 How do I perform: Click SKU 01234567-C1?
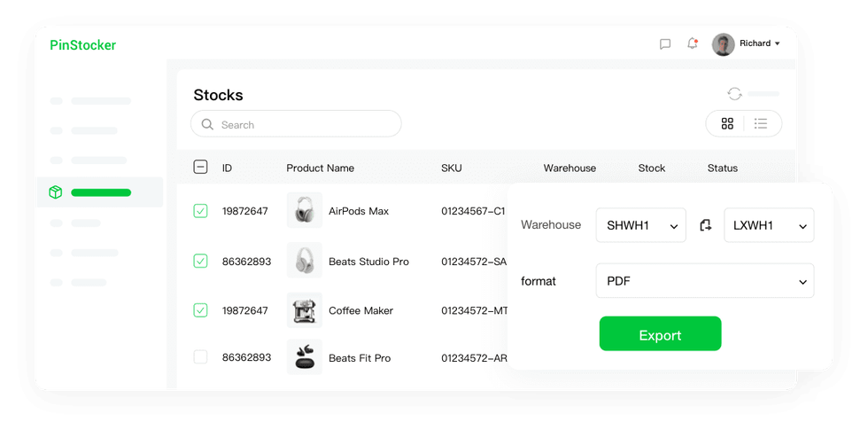point(473,211)
